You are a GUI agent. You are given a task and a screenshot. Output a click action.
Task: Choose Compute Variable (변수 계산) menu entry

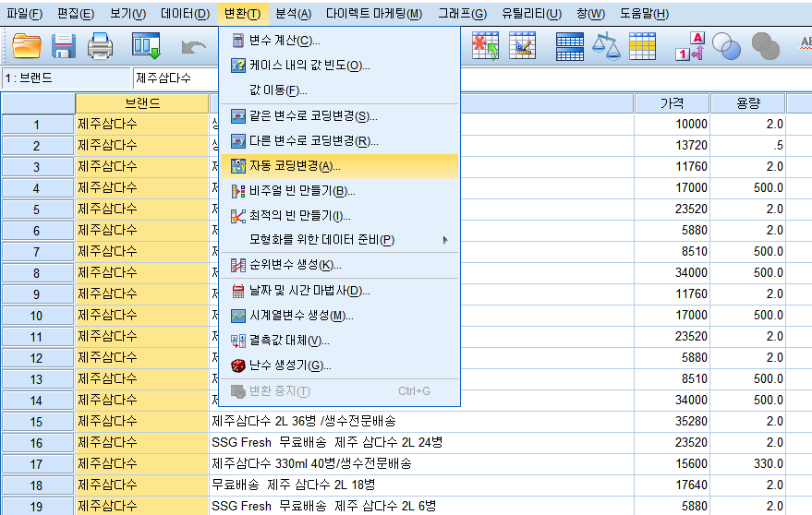339,41
